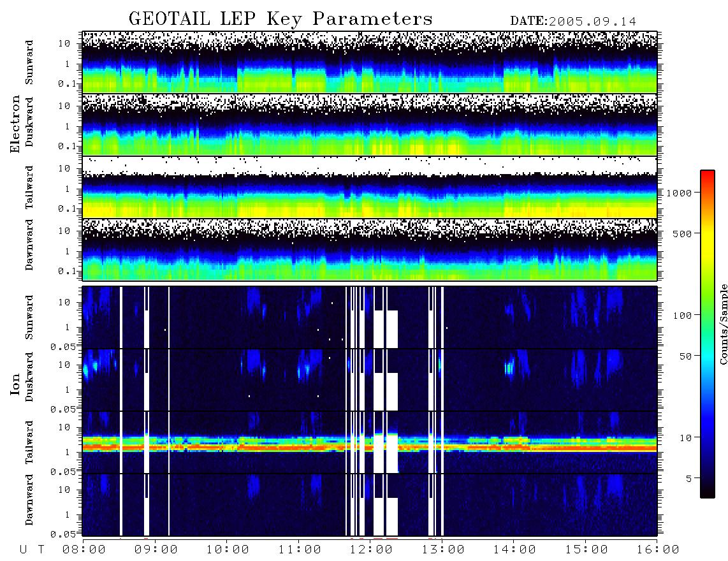Click the 10:00 time tick label
Screen dimensions: 728x561
click(x=228, y=550)
